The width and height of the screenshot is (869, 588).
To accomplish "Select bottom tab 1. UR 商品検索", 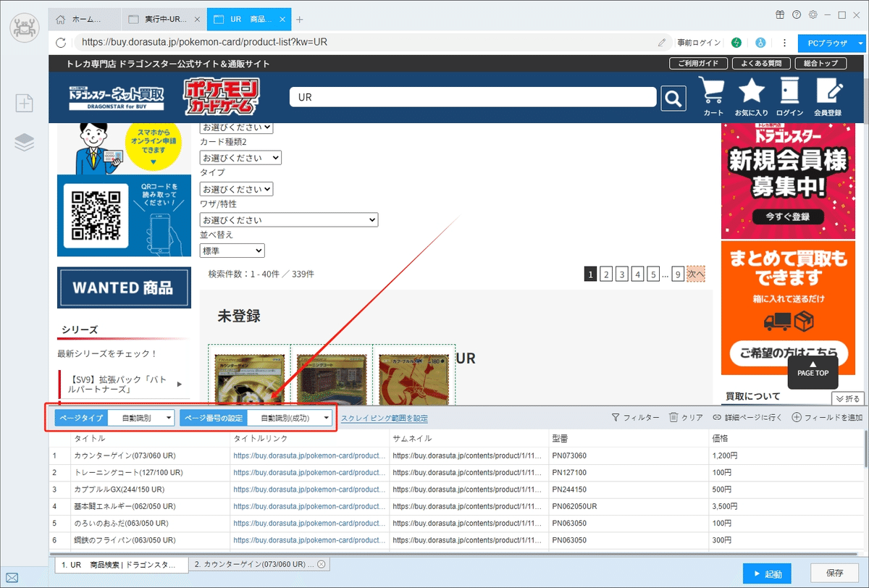I will coord(122,564).
